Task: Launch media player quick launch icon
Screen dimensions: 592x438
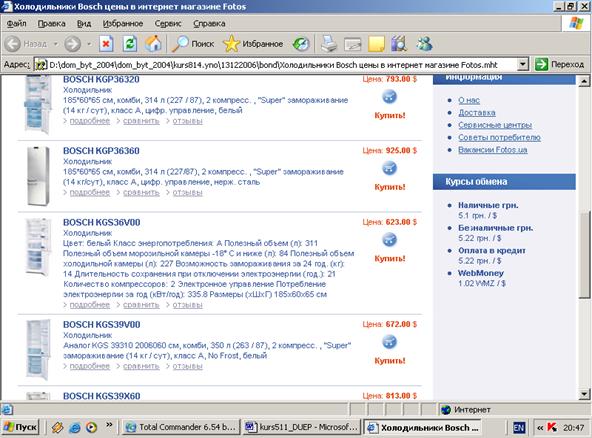Action: coord(91,427)
